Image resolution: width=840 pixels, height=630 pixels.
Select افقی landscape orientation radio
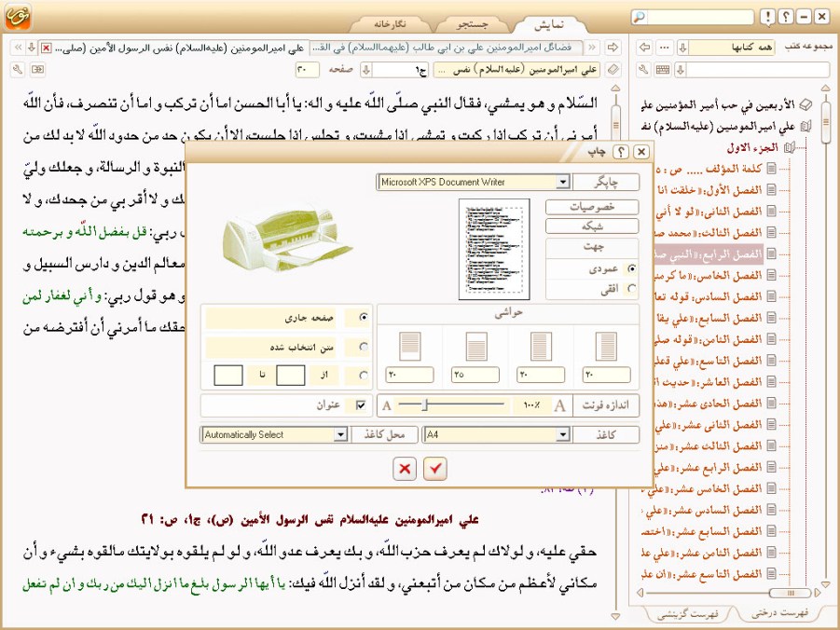632,289
